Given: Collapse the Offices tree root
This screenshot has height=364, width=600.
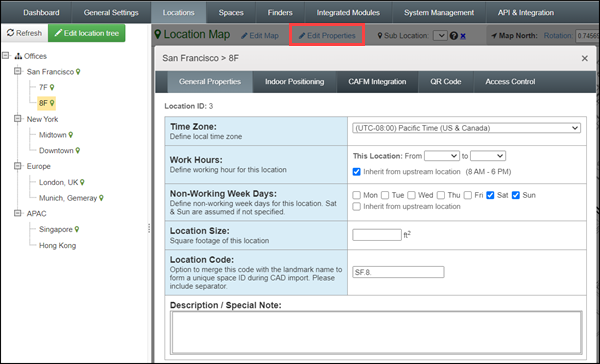Looking at the screenshot, I should click(5, 56).
